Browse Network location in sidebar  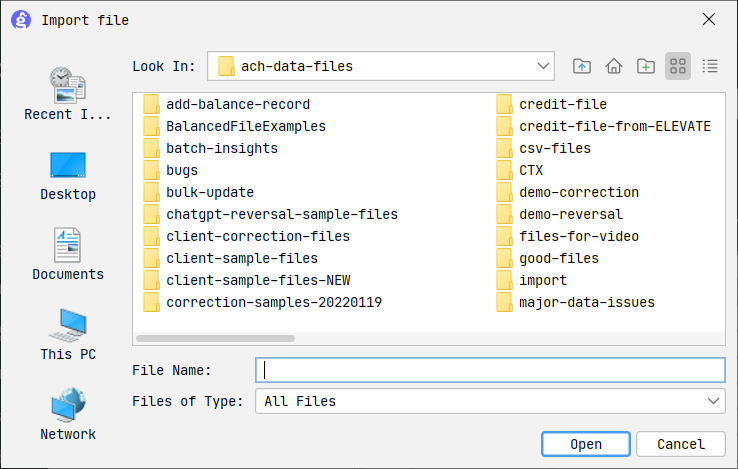[x=68, y=414]
